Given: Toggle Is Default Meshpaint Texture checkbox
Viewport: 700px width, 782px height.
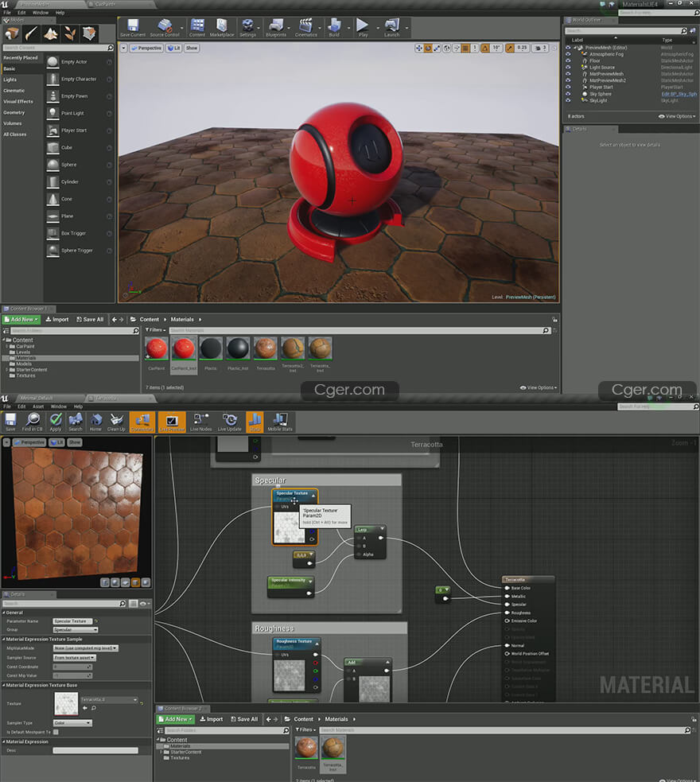Looking at the screenshot, I should pos(56,732).
